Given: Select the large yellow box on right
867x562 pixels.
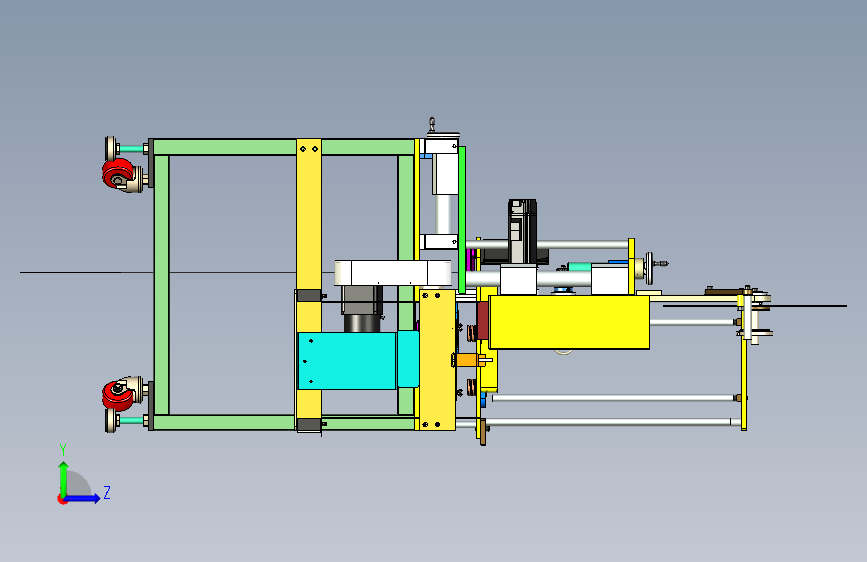Looking at the screenshot, I should (570, 322).
